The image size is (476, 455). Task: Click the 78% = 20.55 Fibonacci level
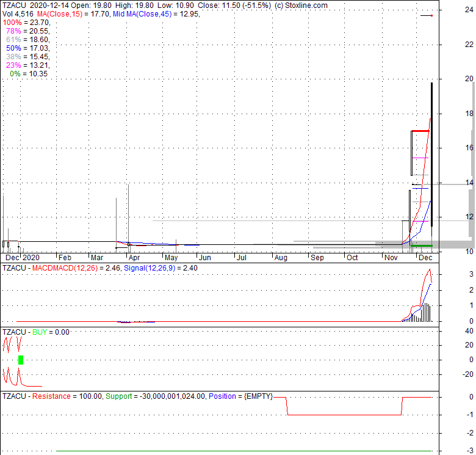[28, 31]
